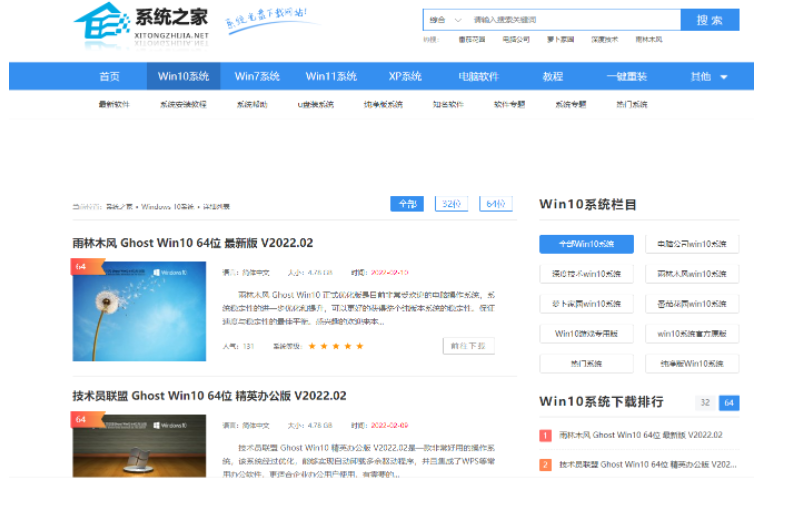Viewport: 786px width, 525px height.
Task: Open the dandelion thumbnail of 雨林木风 Ghost Win10
Action: pyautogui.click(x=139, y=311)
